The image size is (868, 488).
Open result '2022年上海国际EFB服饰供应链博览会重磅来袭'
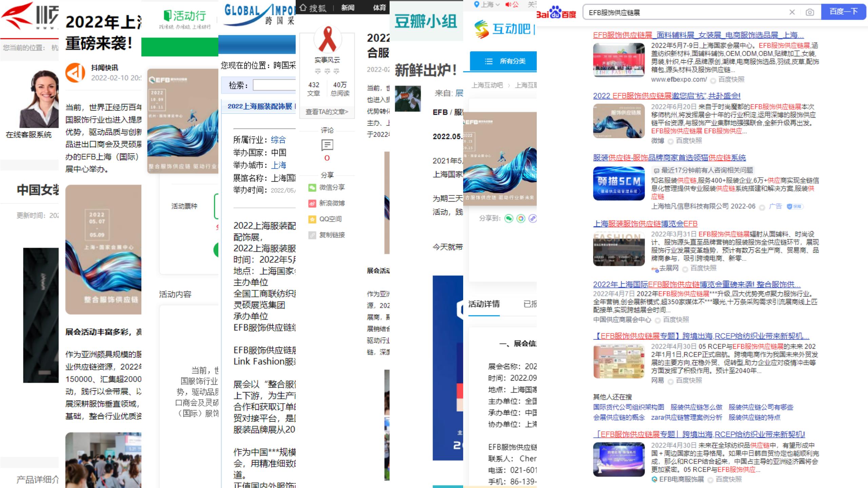click(696, 284)
